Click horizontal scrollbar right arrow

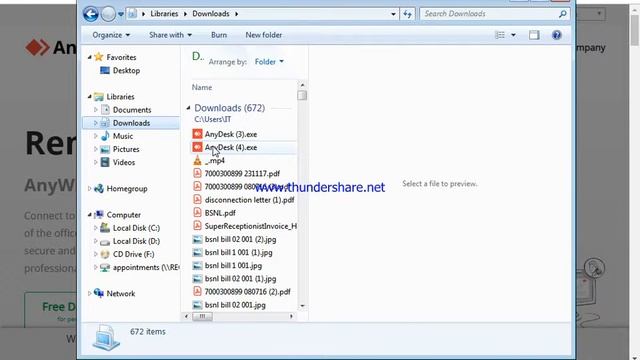[291, 316]
